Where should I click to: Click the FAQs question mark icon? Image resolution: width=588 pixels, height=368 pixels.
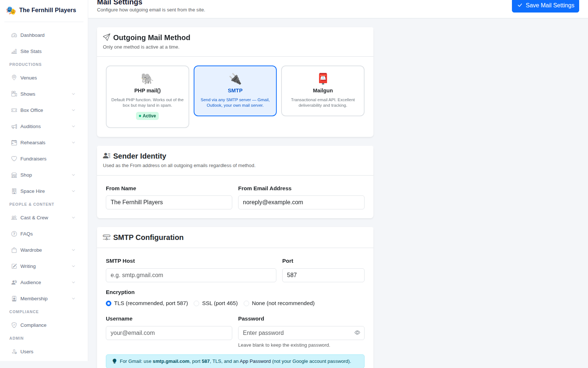(14, 234)
